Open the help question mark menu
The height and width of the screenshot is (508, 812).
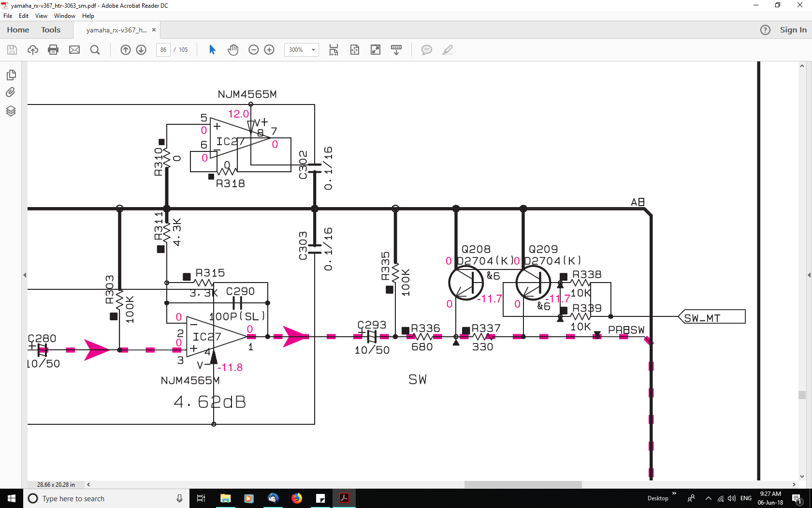765,30
